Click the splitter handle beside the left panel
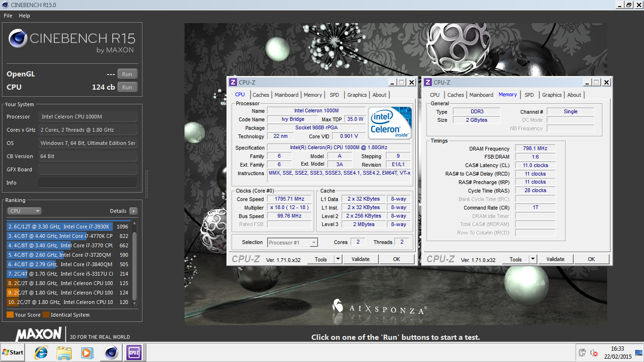644x362 pixels. (146, 184)
